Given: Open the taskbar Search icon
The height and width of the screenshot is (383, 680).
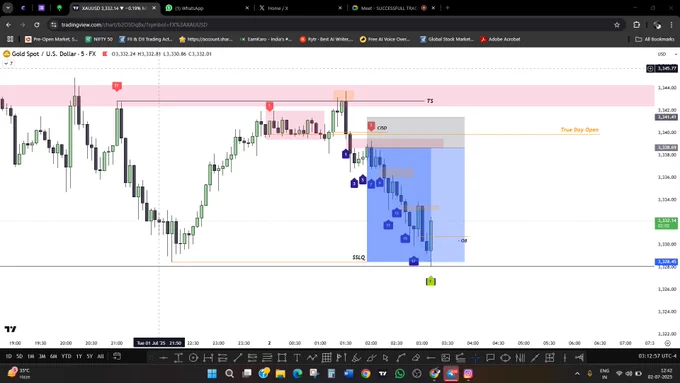Looking at the screenshot, I should pos(229,373).
